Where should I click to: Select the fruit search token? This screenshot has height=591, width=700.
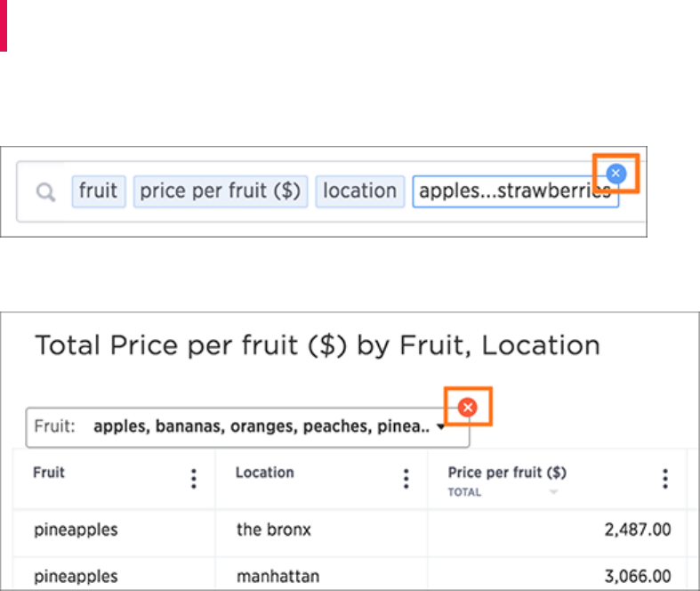pos(98,191)
